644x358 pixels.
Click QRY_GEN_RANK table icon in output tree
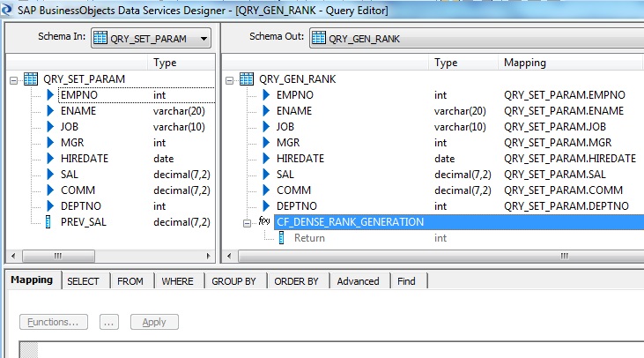[247, 78]
